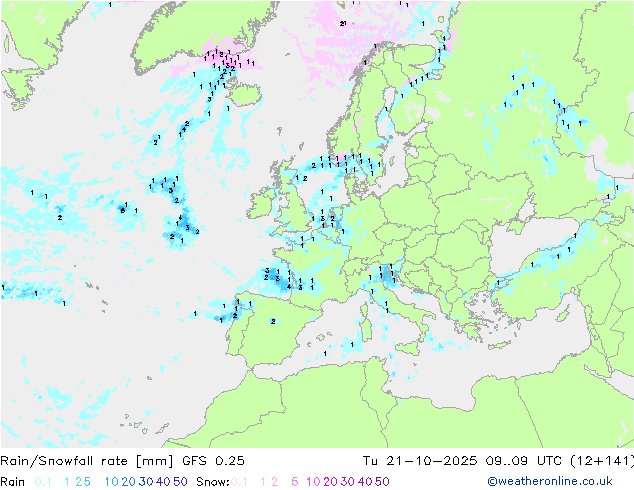Click the 'Rain' legend label
Screen dimensions: 634x490
pyautogui.click(x=13, y=482)
